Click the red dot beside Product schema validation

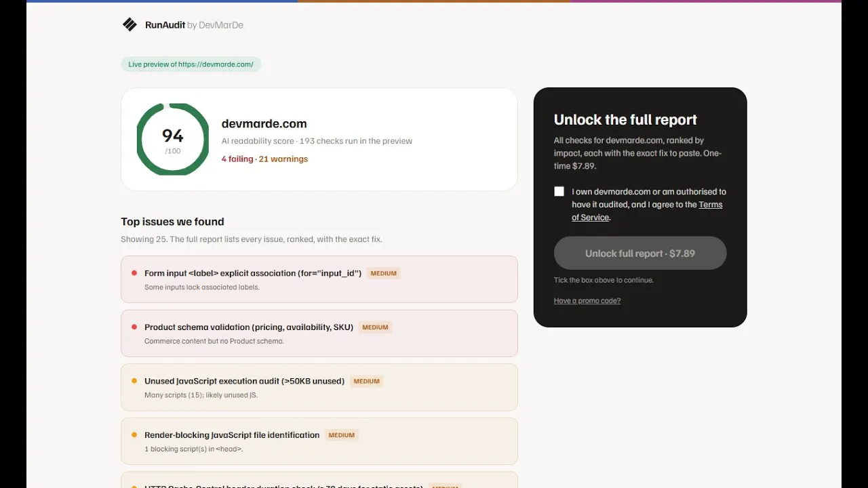coord(134,327)
